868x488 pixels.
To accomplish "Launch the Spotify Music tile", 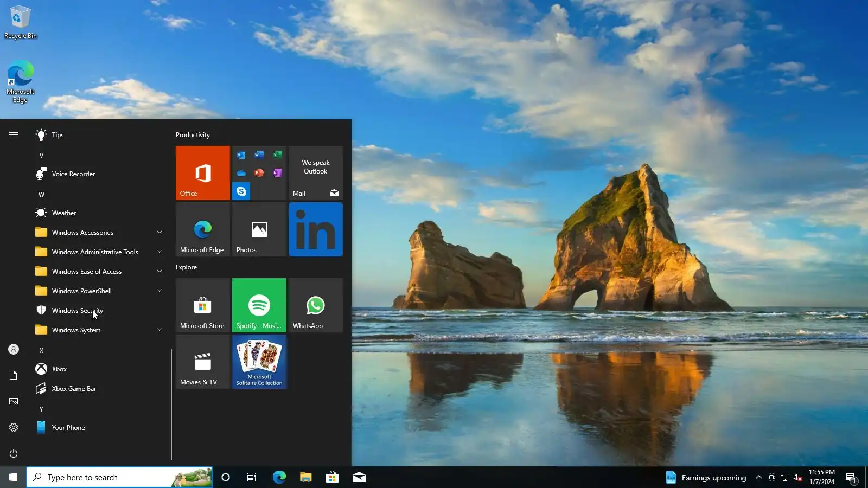I will tap(259, 305).
